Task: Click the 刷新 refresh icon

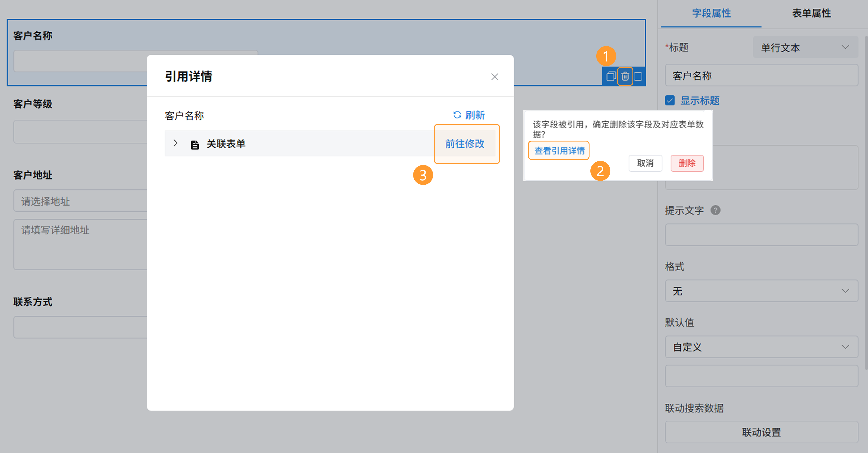Action: [457, 115]
